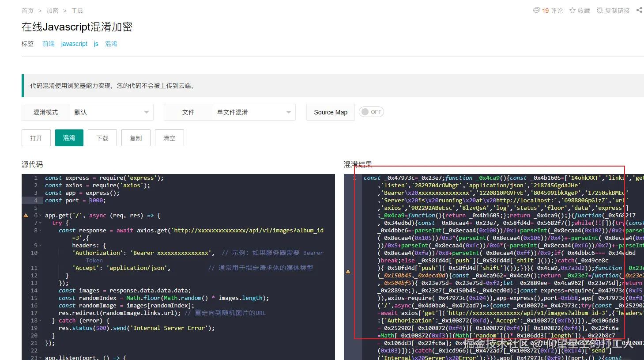Viewport: 644px width, 360px height.
Task: Click the star favorite icon
Action: tap(572, 10)
